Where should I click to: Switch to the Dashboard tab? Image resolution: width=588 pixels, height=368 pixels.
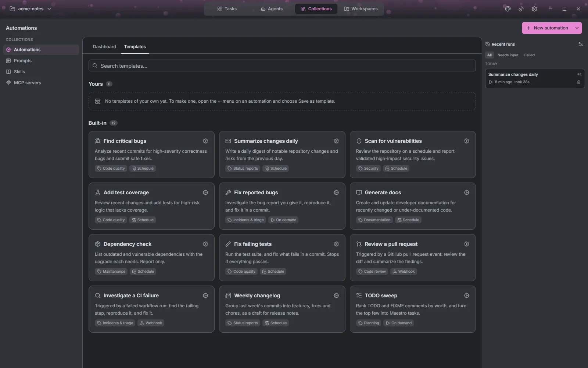pyautogui.click(x=104, y=47)
